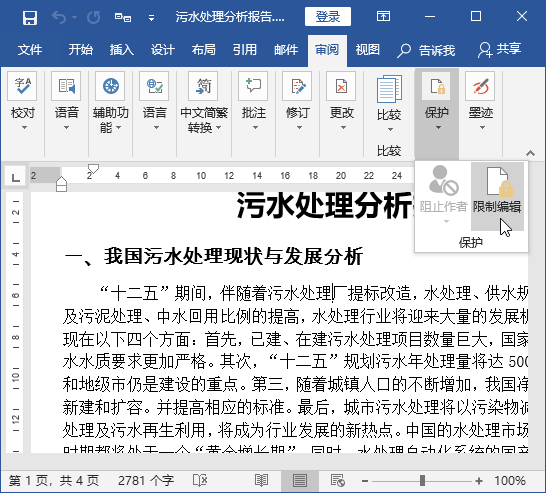Screen dimensions: 546x493
Task: Click the 登录 sign-in button
Action: click(328, 16)
